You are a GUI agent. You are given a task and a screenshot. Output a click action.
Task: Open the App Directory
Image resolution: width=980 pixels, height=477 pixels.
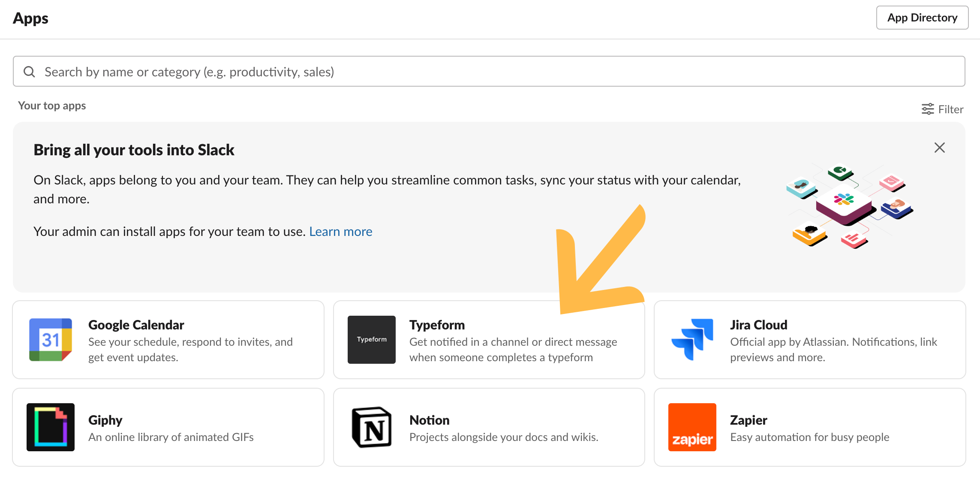922,18
